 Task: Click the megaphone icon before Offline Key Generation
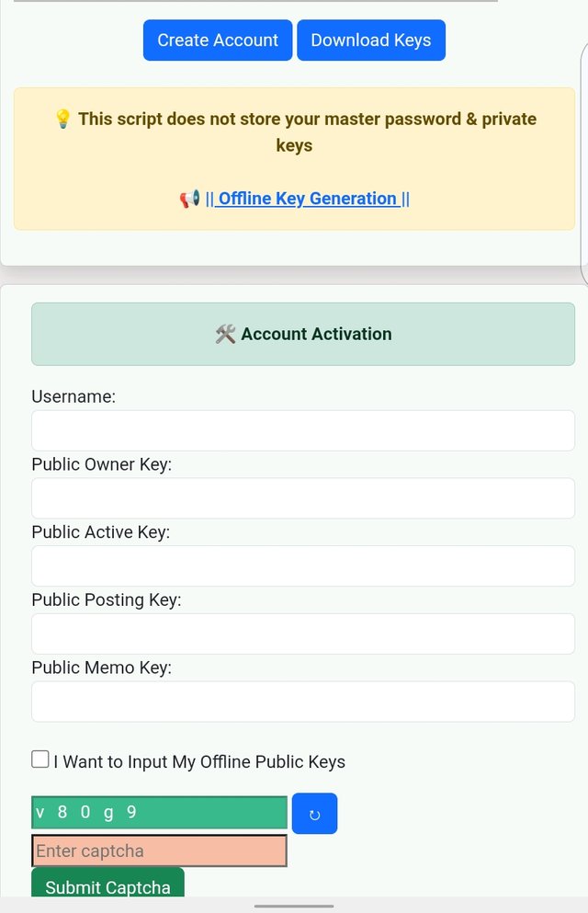coord(189,199)
